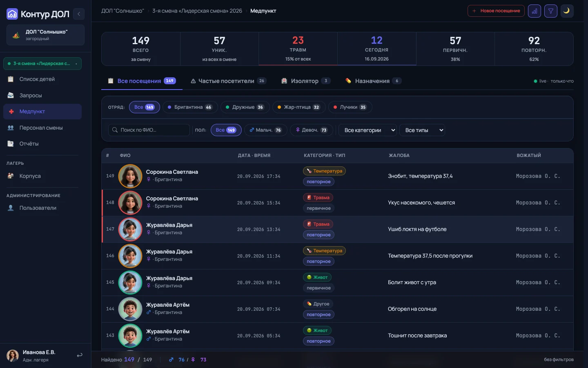Show only boys with the Мальч. chip
Image resolution: width=588 pixels, height=368 pixels.
click(266, 130)
